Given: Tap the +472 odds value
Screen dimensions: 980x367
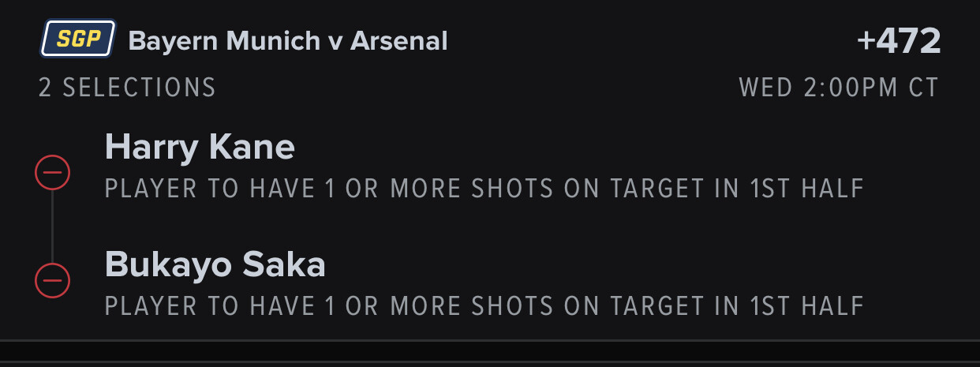Looking at the screenshot, I should coord(899,41).
